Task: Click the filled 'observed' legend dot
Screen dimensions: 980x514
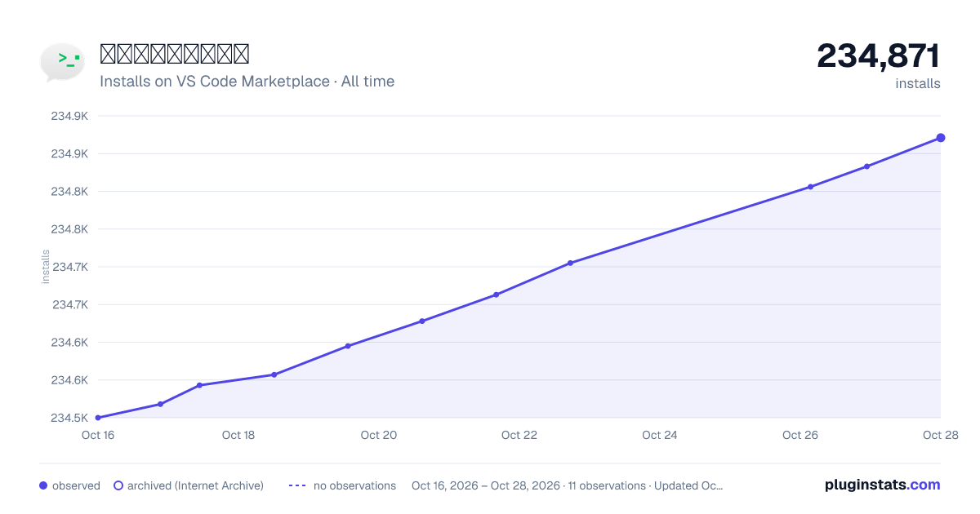Action: [43, 485]
